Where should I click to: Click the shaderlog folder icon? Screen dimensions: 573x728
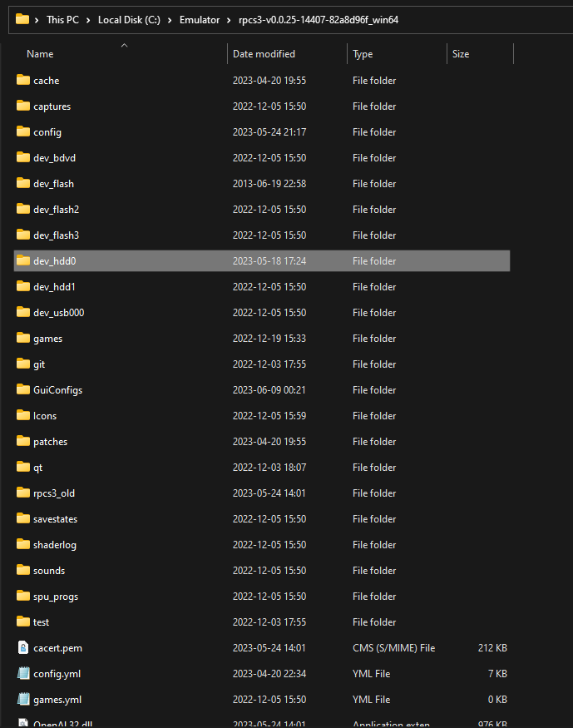(22, 543)
